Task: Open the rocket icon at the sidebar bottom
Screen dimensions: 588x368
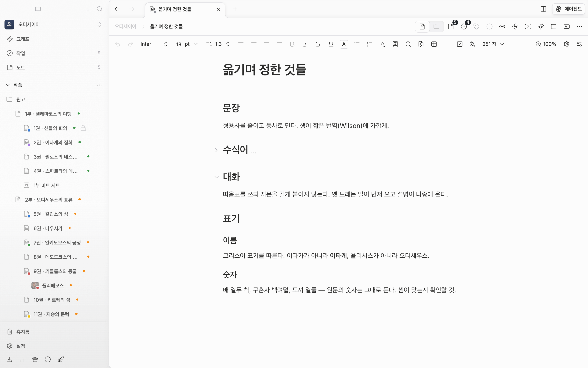Action: [x=61, y=359]
